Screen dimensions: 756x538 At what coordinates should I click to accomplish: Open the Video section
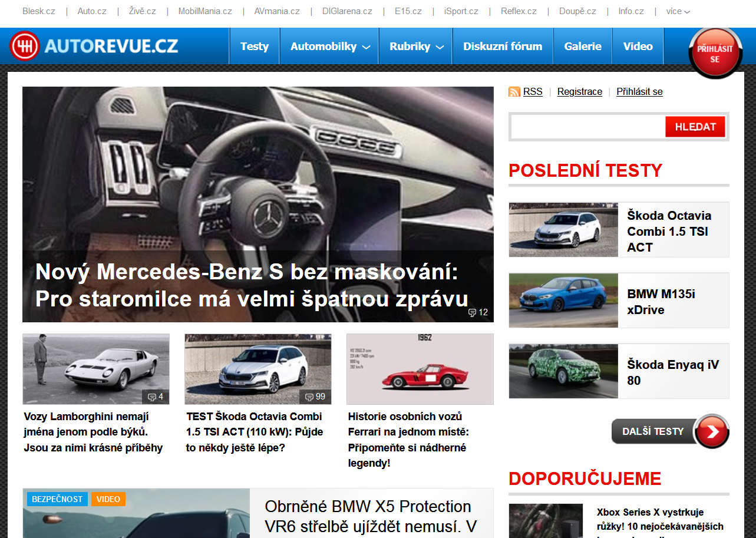pyautogui.click(x=638, y=46)
